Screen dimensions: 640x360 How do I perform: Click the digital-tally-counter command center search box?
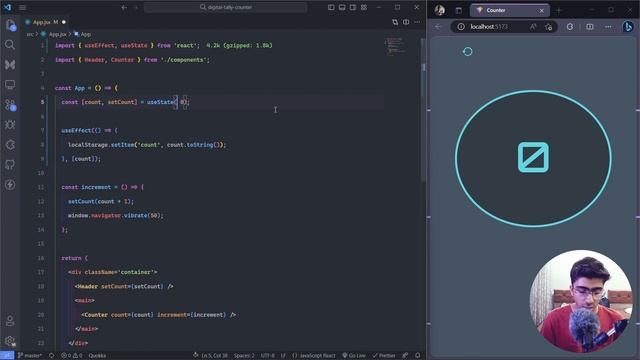coord(225,7)
